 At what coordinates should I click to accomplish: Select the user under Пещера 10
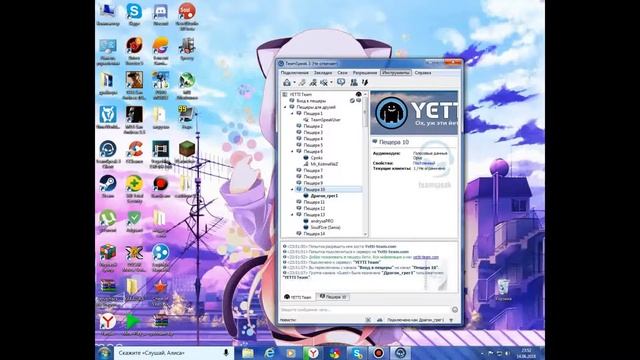pyautogui.click(x=324, y=196)
